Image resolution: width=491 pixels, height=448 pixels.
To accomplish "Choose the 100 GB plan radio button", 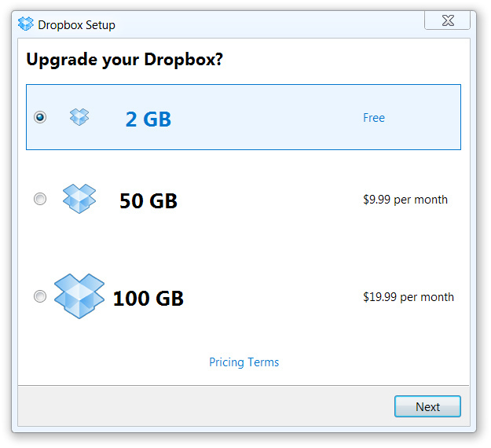I will click(x=40, y=296).
